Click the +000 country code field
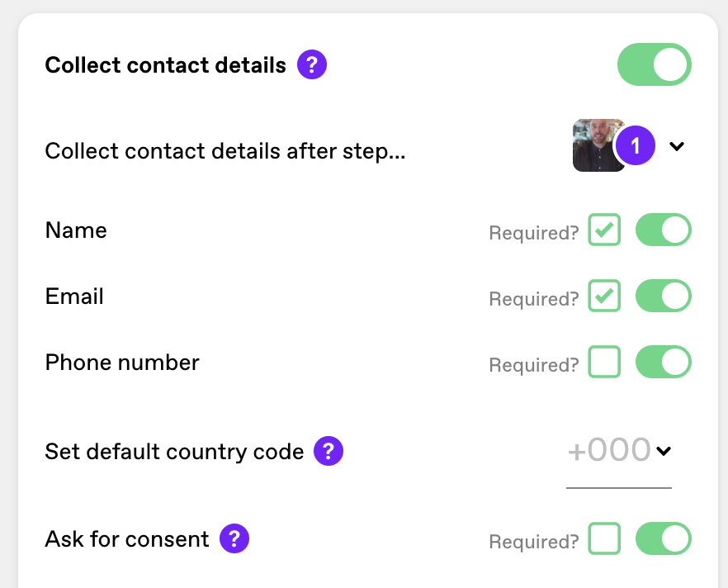Screen dimensions: 728x588 pyautogui.click(x=619, y=460)
